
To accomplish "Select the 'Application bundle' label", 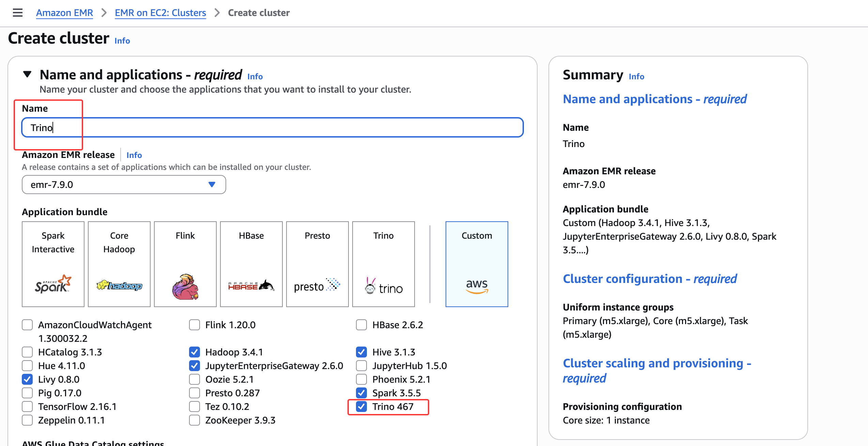I will pos(65,212).
